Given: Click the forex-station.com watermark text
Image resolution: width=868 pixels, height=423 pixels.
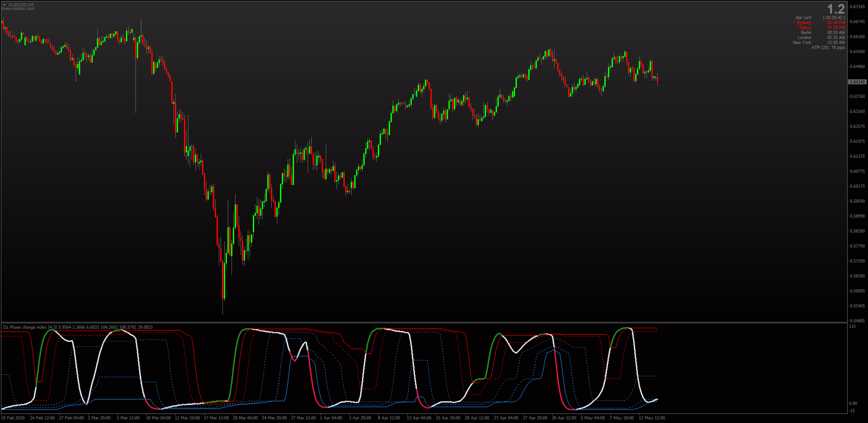Looking at the screenshot, I should pos(18,9).
